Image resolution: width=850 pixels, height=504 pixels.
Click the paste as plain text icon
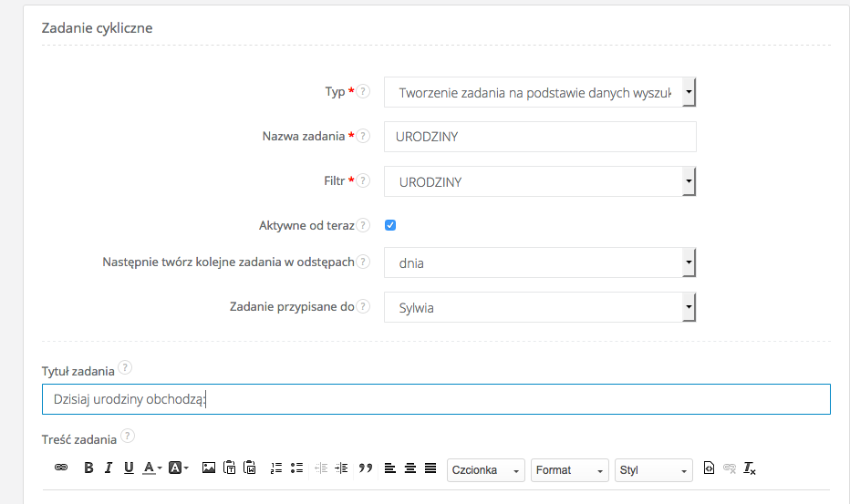[x=229, y=468]
